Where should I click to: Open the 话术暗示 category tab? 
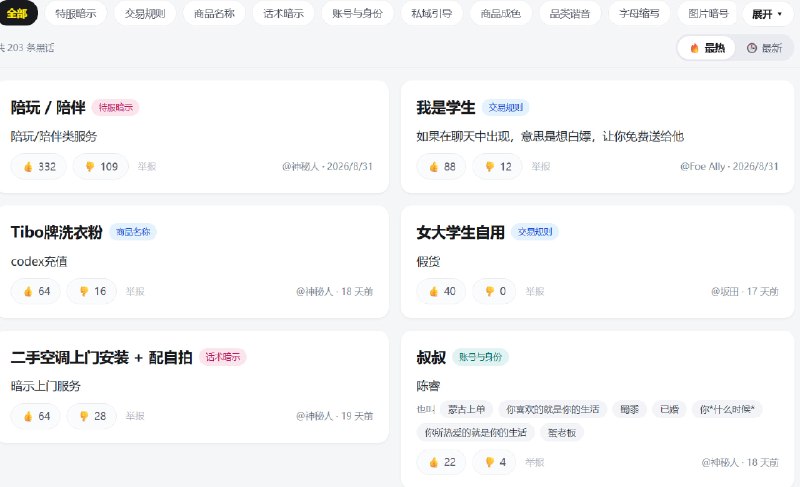point(283,13)
